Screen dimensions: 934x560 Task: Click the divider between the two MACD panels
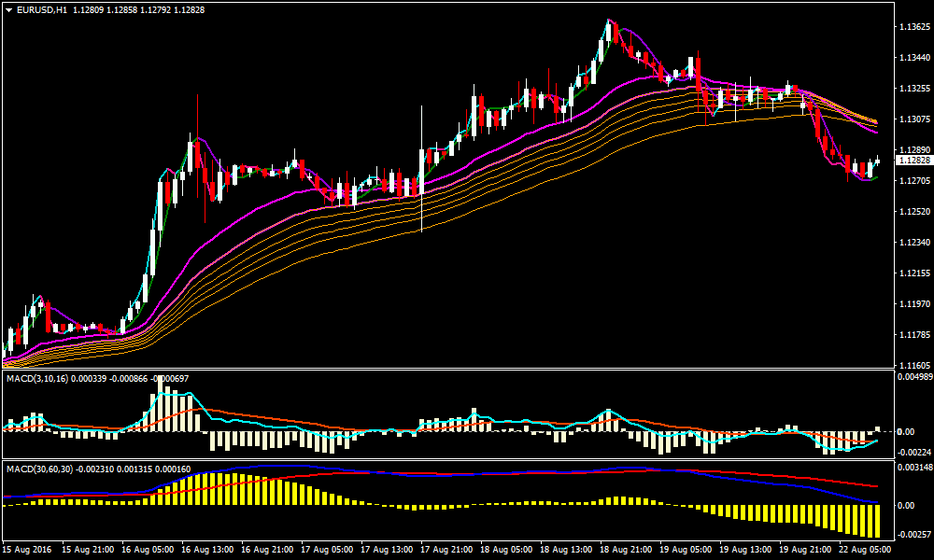click(448, 460)
